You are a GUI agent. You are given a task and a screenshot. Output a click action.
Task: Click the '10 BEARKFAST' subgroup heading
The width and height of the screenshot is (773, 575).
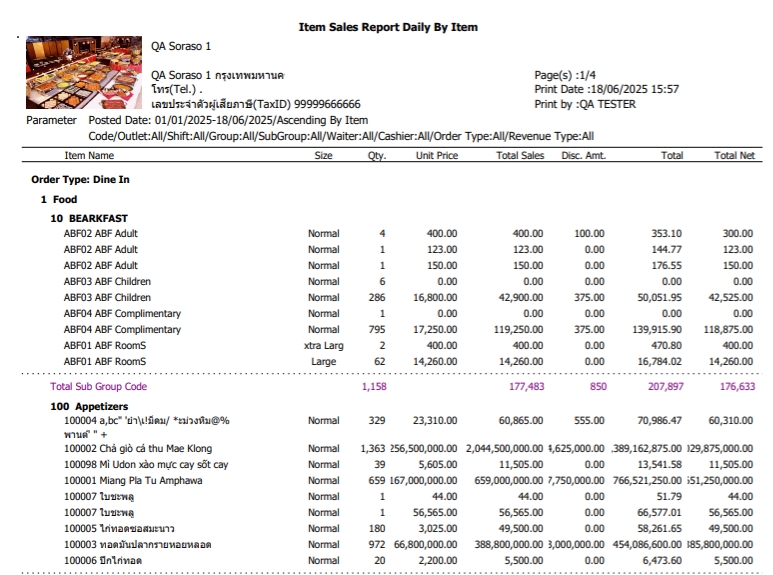click(90, 218)
